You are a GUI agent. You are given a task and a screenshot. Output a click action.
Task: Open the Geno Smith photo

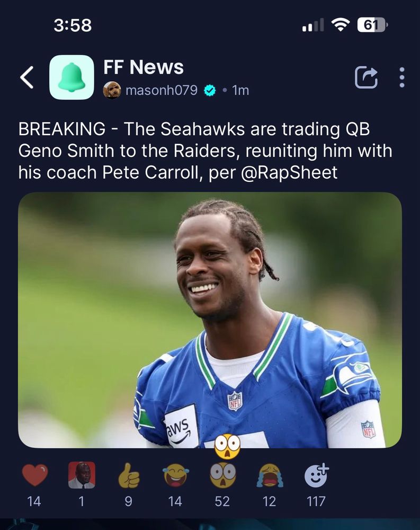210,320
